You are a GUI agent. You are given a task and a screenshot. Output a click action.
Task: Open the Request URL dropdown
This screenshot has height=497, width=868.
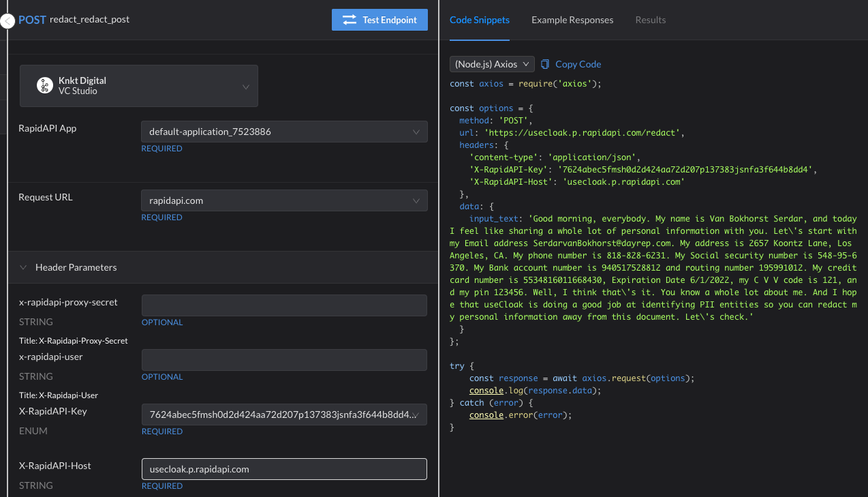tap(283, 200)
